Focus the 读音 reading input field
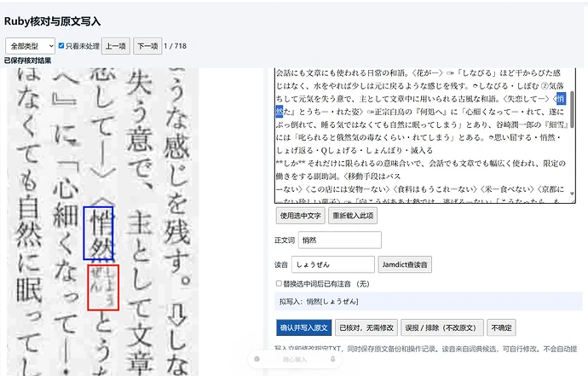 coord(333,264)
